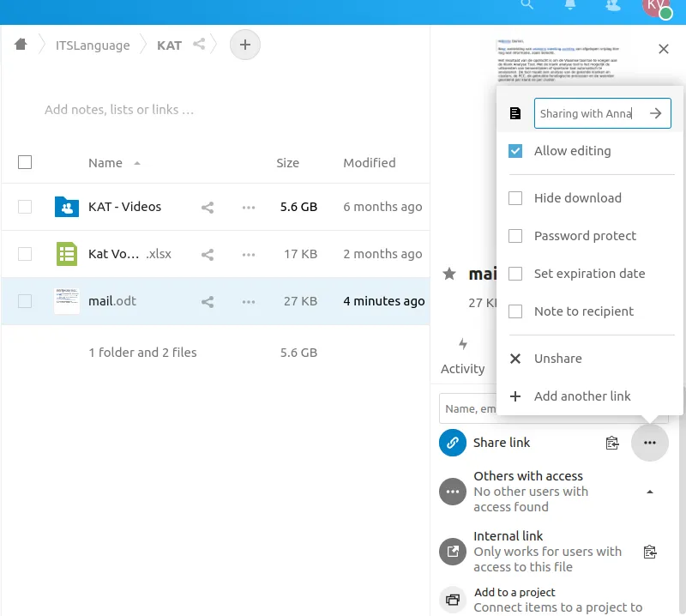Uncheck the Allow editing checkbox

tap(515, 151)
